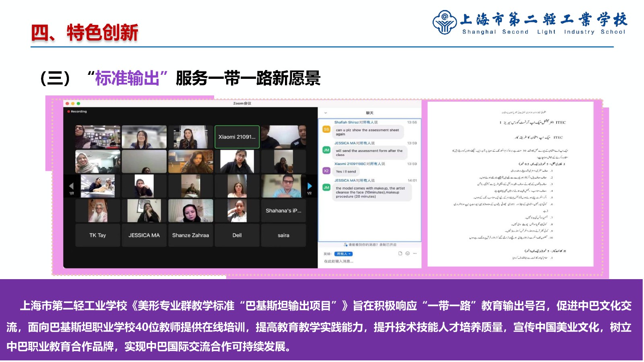Go to previous participant page arrow
The height and width of the screenshot is (362, 644).
(71, 186)
